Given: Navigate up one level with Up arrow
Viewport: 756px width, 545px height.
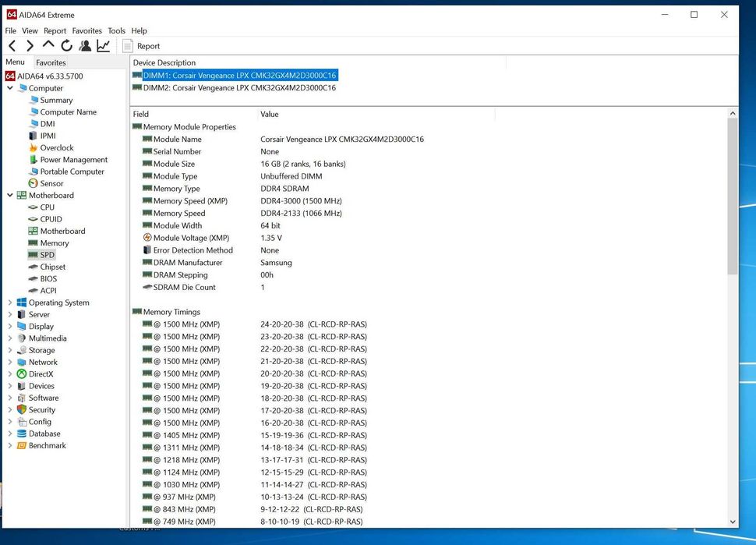Looking at the screenshot, I should point(48,45).
